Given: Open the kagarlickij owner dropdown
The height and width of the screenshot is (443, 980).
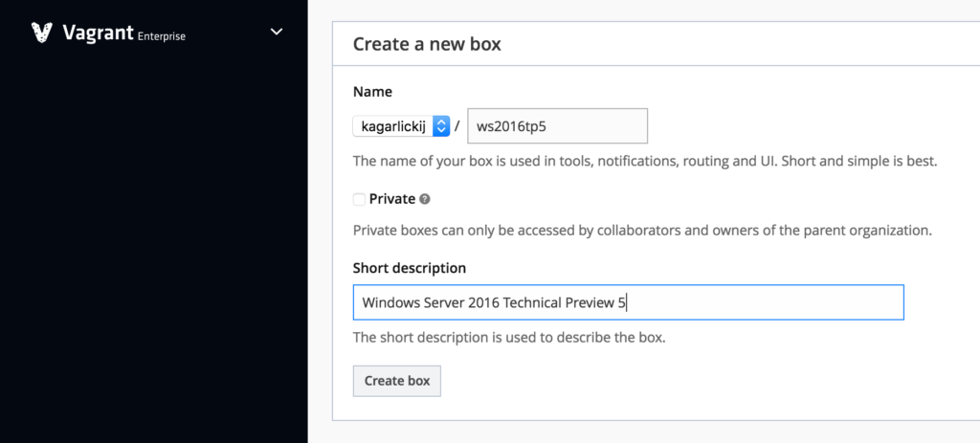Looking at the screenshot, I should coord(401,126).
